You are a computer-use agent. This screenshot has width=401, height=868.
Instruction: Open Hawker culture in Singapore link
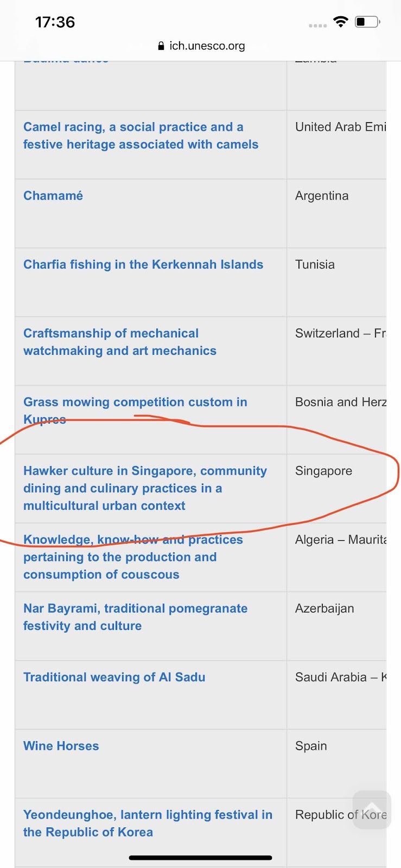pyautogui.click(x=145, y=488)
